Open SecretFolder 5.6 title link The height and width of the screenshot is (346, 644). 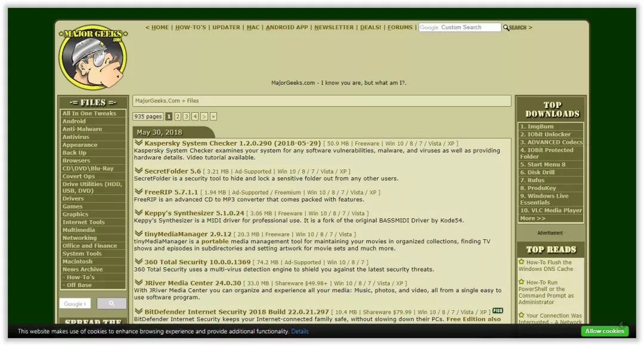click(172, 171)
